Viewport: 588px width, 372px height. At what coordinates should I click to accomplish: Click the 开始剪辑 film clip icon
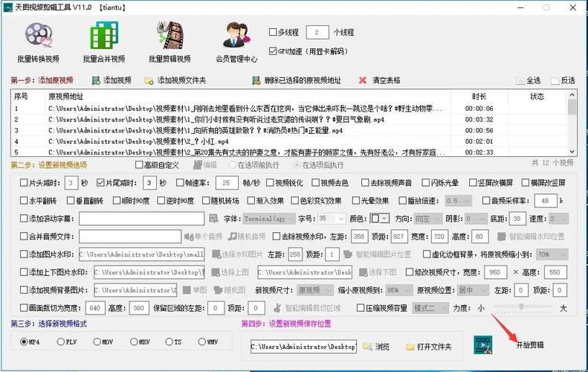tap(483, 345)
